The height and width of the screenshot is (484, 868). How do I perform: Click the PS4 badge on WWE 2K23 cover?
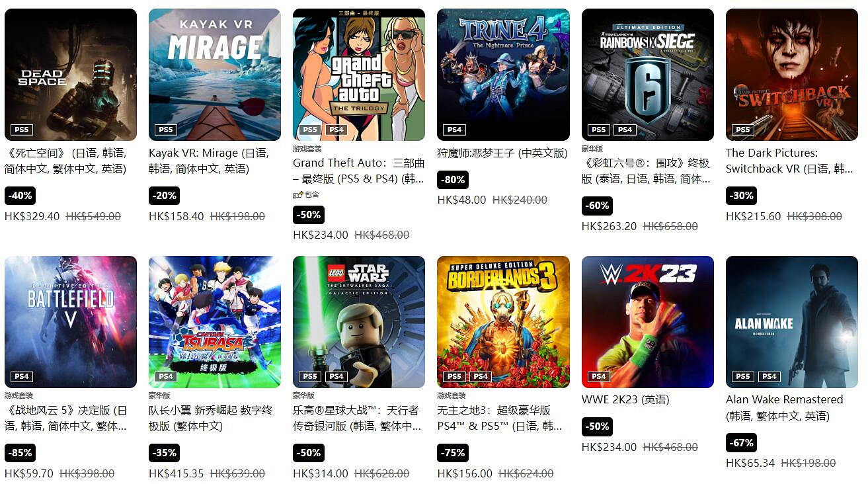599,376
